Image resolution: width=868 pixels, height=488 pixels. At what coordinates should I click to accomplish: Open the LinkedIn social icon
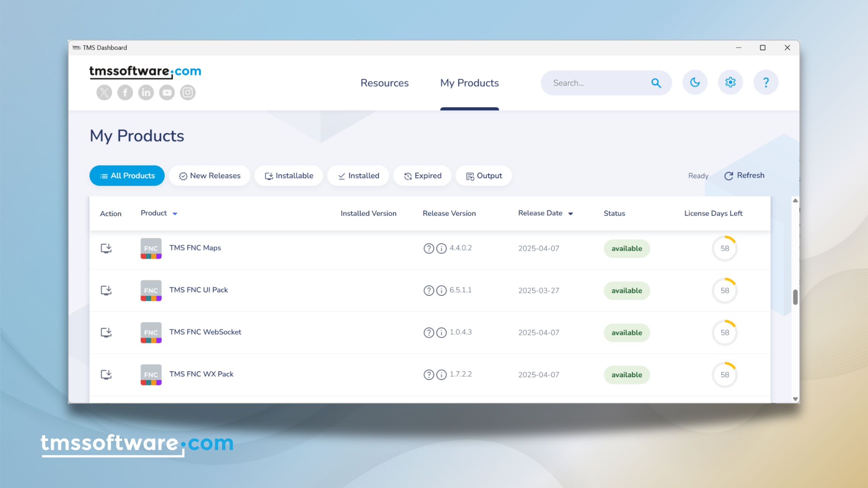pos(146,93)
